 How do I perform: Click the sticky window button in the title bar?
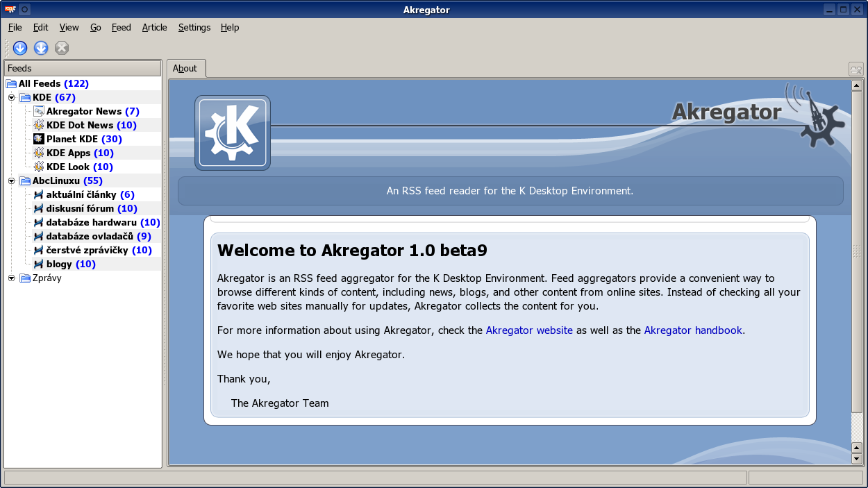24,10
